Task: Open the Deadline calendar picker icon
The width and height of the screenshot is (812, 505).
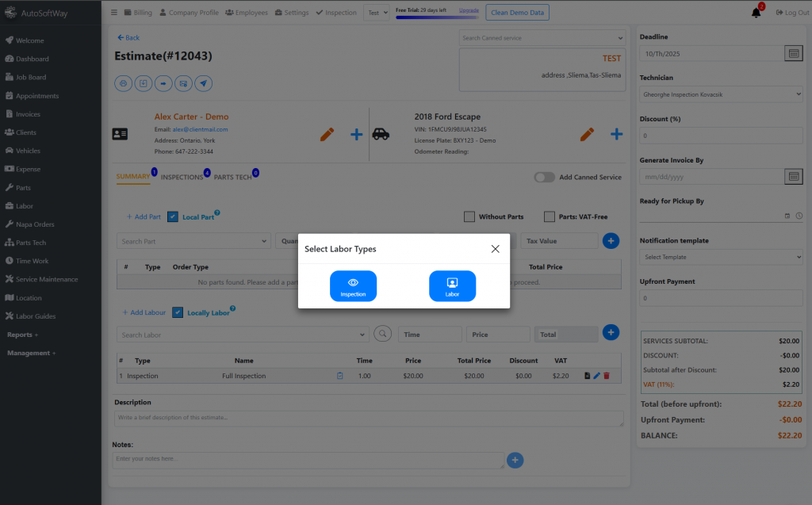Action: (793, 53)
